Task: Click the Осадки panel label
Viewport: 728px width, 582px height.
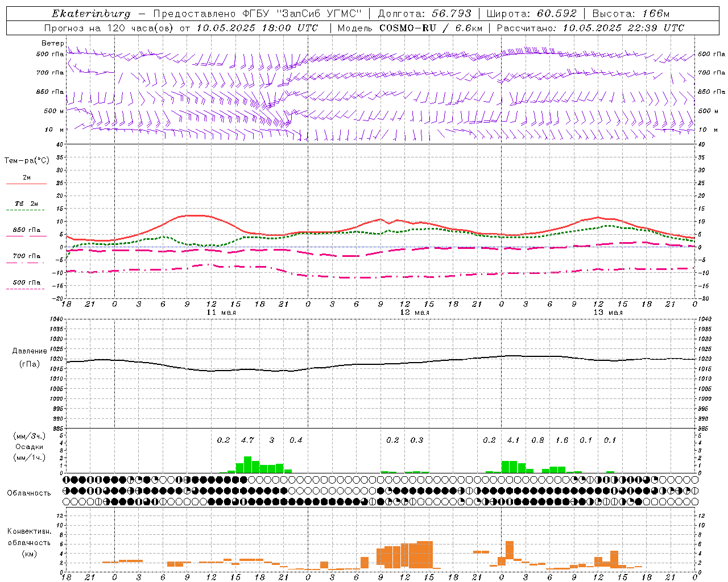Action: click(x=30, y=447)
